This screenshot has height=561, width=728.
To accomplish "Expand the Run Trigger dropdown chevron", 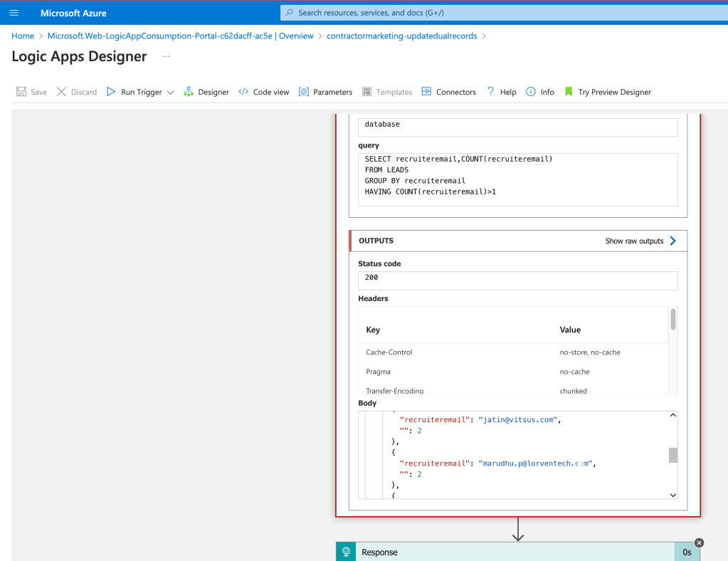I will [x=170, y=93].
